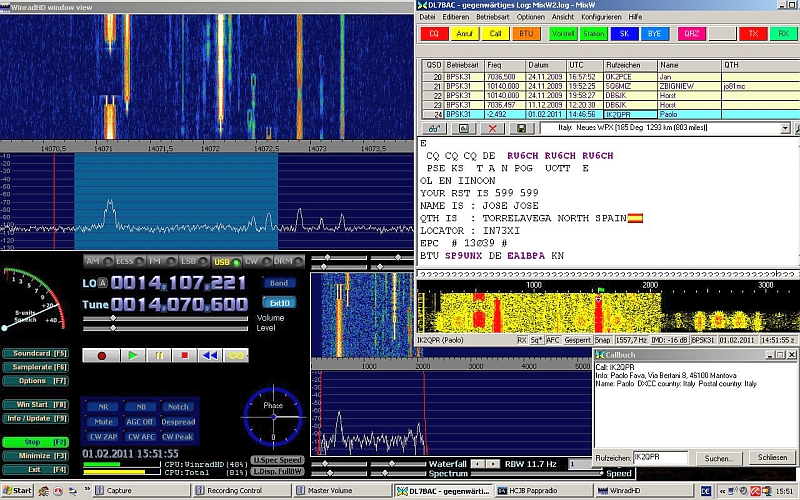Toggle the Notch filter
The height and width of the screenshot is (500, 800).
tap(178, 407)
